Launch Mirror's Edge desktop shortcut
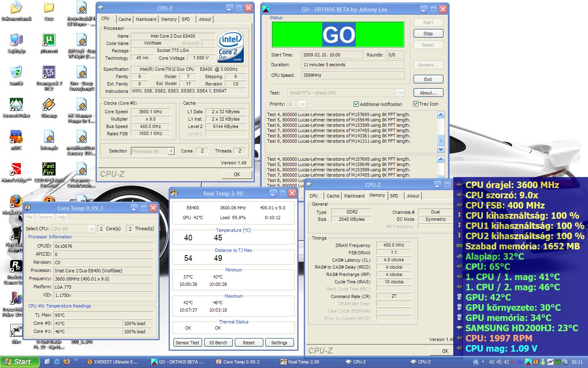 tap(16, 172)
